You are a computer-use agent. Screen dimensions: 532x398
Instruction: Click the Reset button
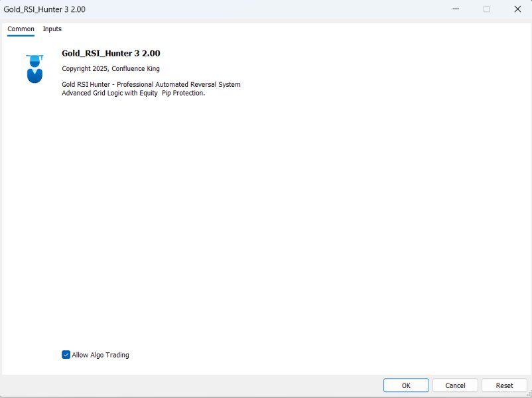[x=504, y=385]
